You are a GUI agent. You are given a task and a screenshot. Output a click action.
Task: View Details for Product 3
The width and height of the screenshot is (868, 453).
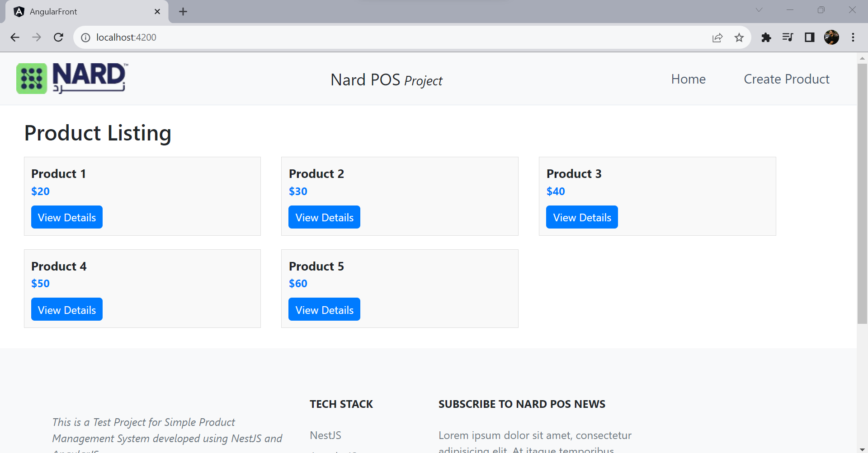click(582, 217)
